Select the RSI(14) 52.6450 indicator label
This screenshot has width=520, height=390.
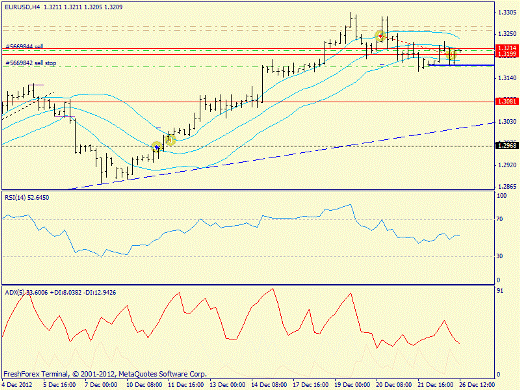coord(27,198)
